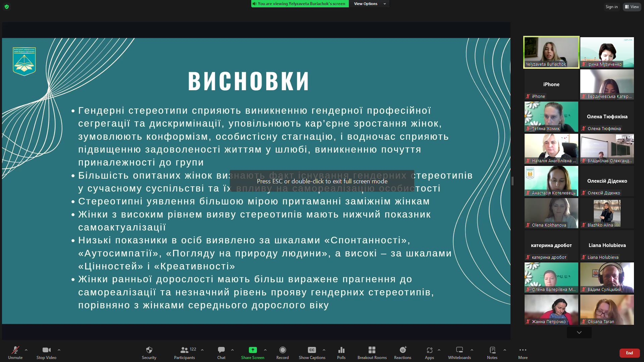644x362 pixels.
Task: Expand audio options arrow next to Unmute
Action: tap(26, 350)
